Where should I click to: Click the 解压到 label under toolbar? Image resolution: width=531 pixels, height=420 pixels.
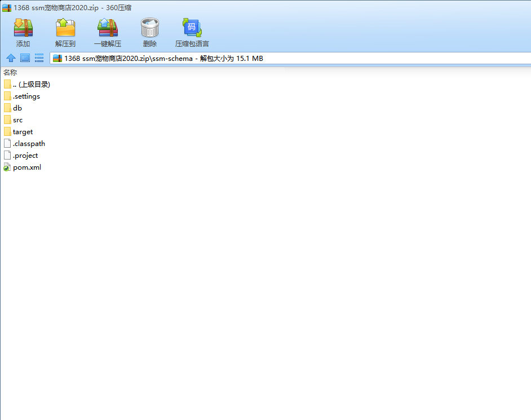[65, 44]
